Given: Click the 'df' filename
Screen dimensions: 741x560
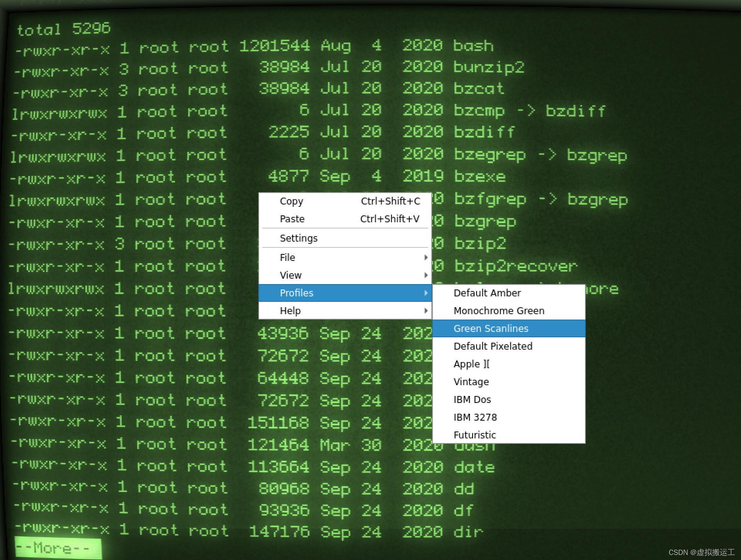Looking at the screenshot, I should pos(463,510).
